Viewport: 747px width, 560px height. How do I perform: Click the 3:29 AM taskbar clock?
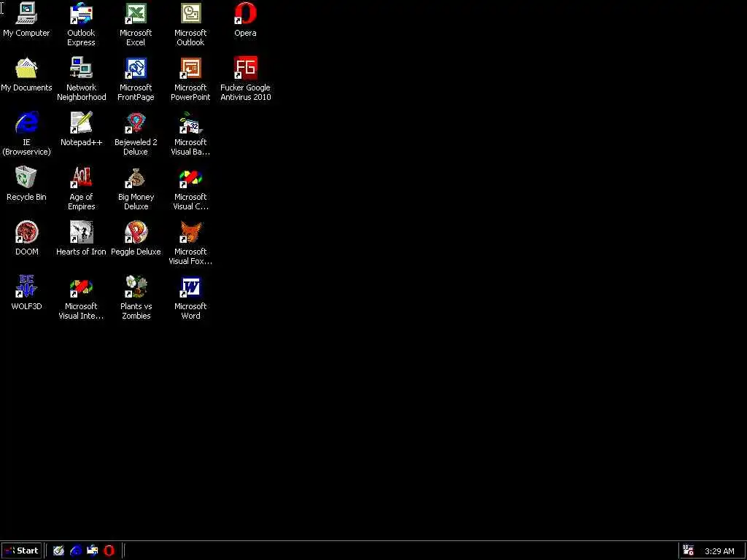click(x=719, y=551)
